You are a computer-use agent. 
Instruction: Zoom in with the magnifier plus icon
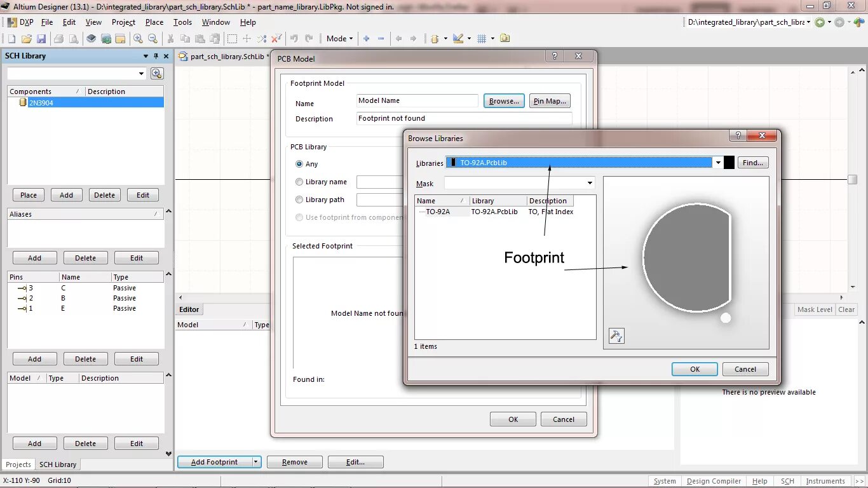[138, 39]
